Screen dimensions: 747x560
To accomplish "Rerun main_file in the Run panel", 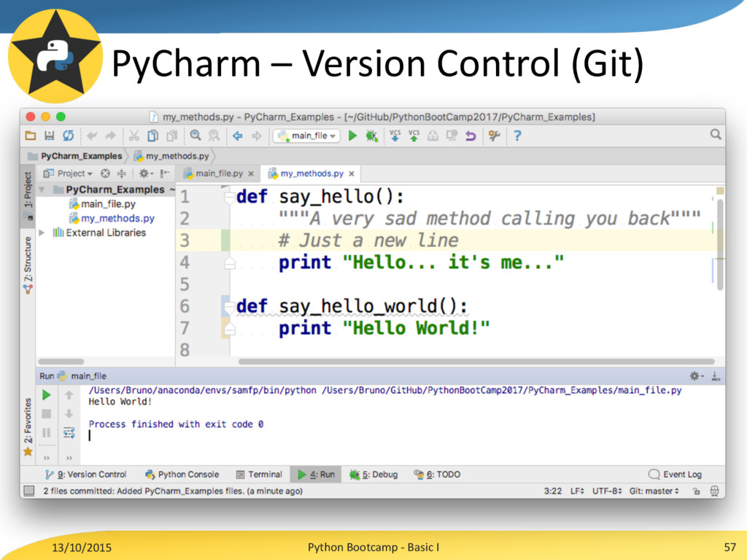I will click(x=47, y=394).
